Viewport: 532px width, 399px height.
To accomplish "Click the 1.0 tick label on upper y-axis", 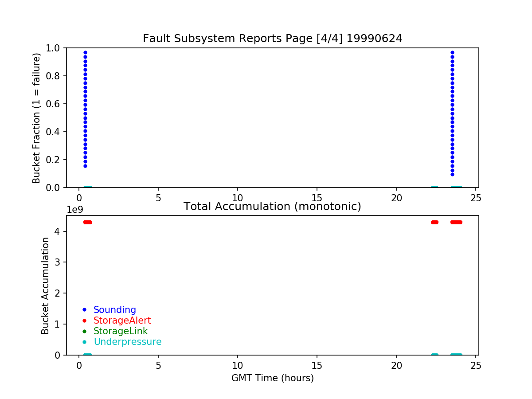I will (55, 48).
